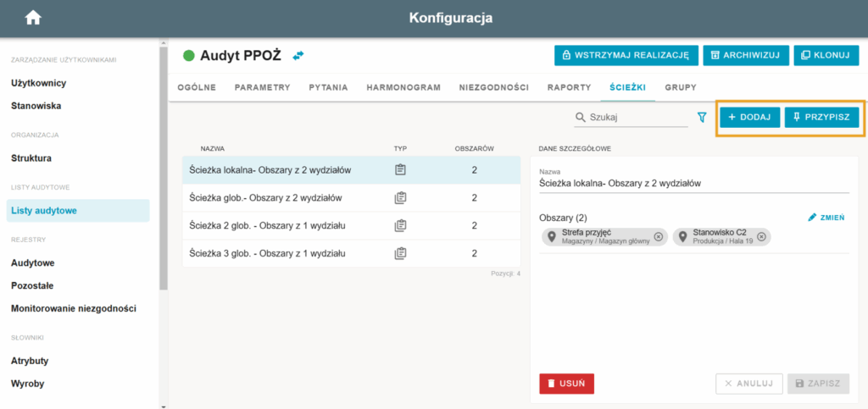Click type icon for Ścieżka 2 glob. row
The height and width of the screenshot is (409, 868).
(x=400, y=225)
